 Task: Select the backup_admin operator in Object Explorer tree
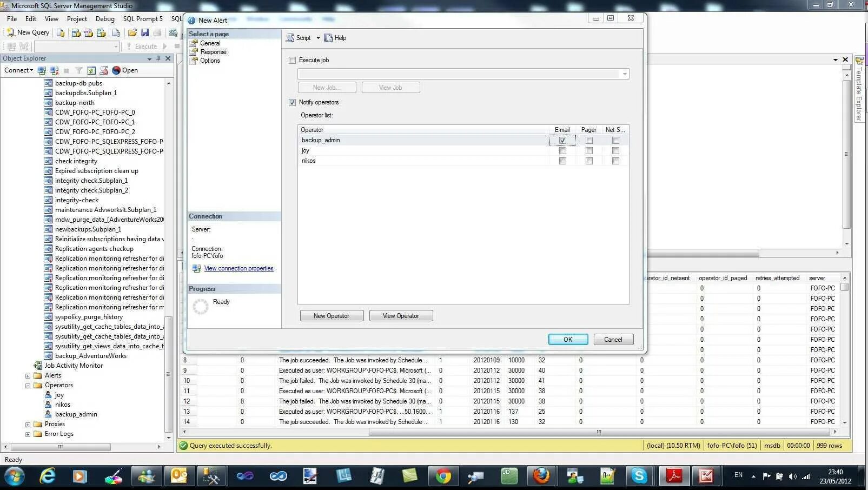pos(76,414)
